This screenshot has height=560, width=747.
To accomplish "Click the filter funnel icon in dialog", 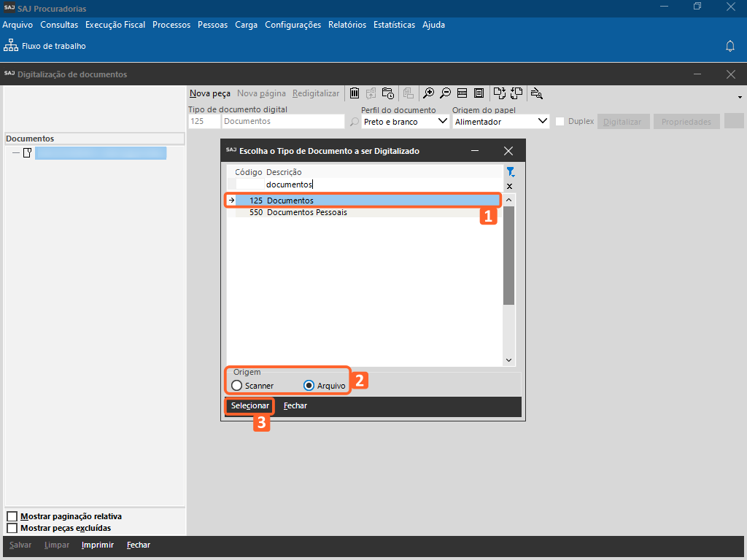I will coord(511,172).
